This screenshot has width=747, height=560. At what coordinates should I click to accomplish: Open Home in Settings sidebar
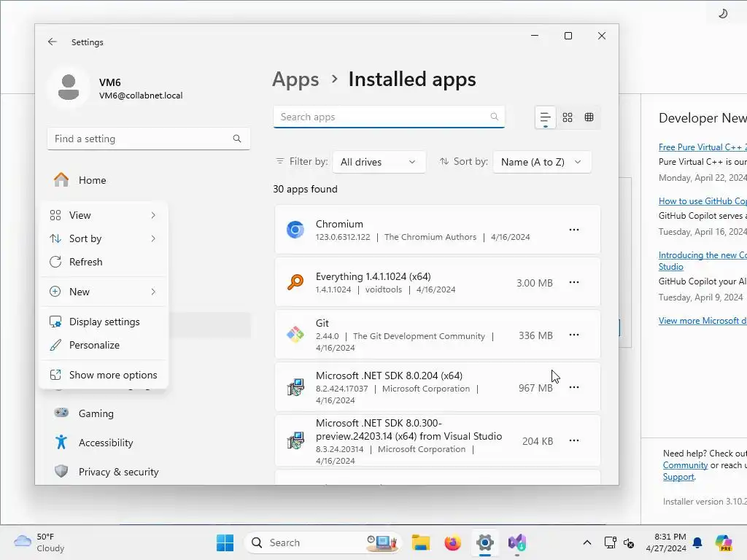(149, 180)
